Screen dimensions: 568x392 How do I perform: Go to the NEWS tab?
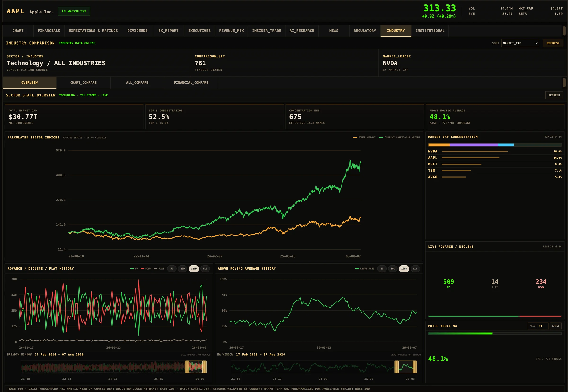tap(334, 31)
